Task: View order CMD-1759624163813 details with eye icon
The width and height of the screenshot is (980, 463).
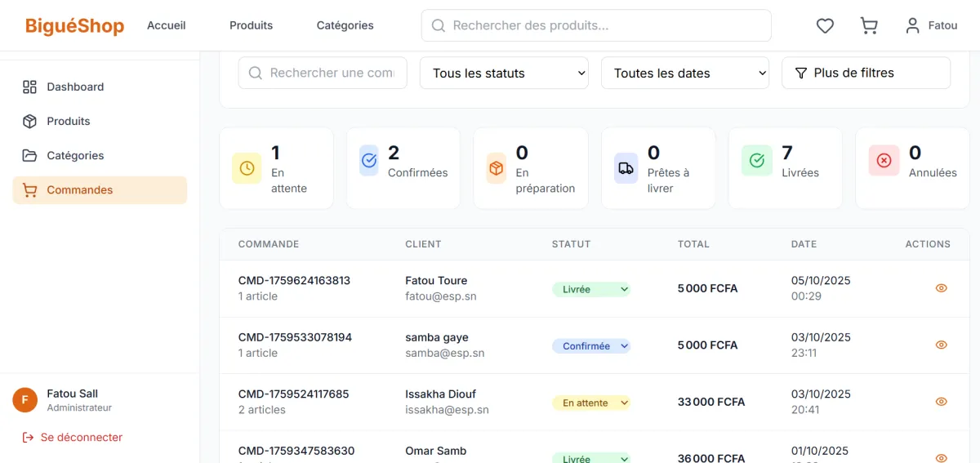Action: point(941,288)
